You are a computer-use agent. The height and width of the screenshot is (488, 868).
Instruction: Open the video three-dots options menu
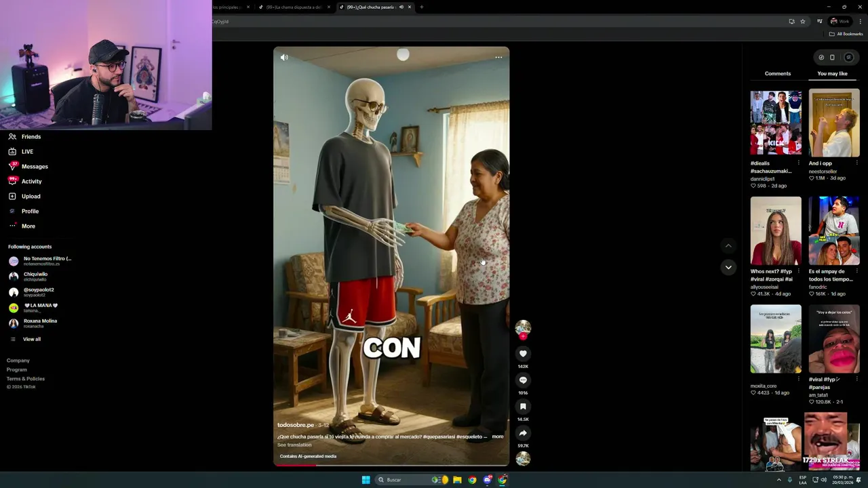[498, 58]
